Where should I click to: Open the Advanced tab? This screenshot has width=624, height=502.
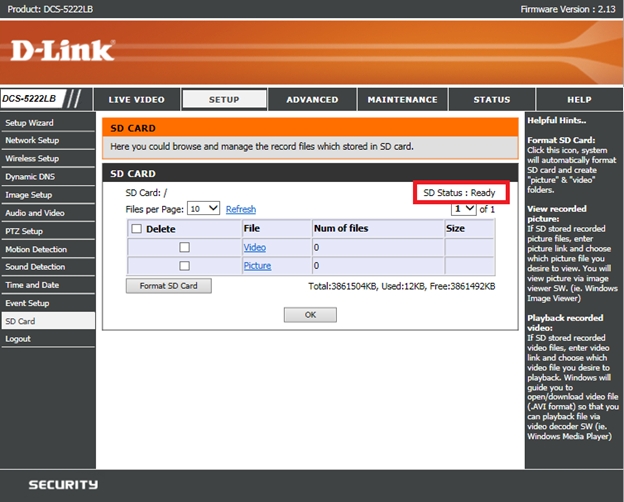pyautogui.click(x=312, y=100)
